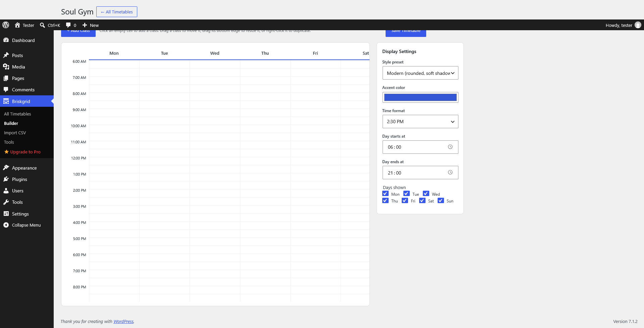Open the Ctrl+K search icon

[x=42, y=25]
